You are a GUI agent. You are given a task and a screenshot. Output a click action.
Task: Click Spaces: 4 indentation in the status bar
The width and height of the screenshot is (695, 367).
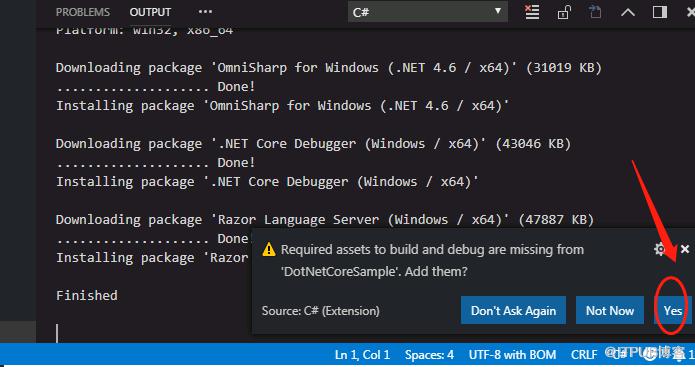[x=429, y=355]
